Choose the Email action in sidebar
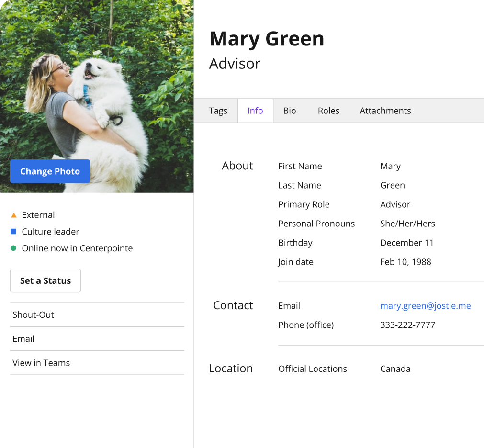The width and height of the screenshot is (484, 448). click(x=97, y=339)
